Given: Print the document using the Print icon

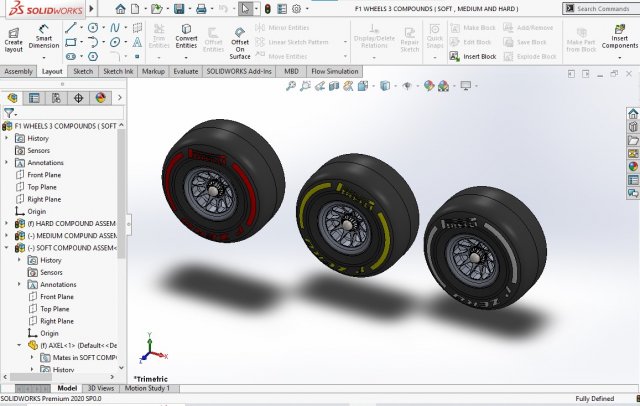Looking at the screenshot, I should (201, 9).
